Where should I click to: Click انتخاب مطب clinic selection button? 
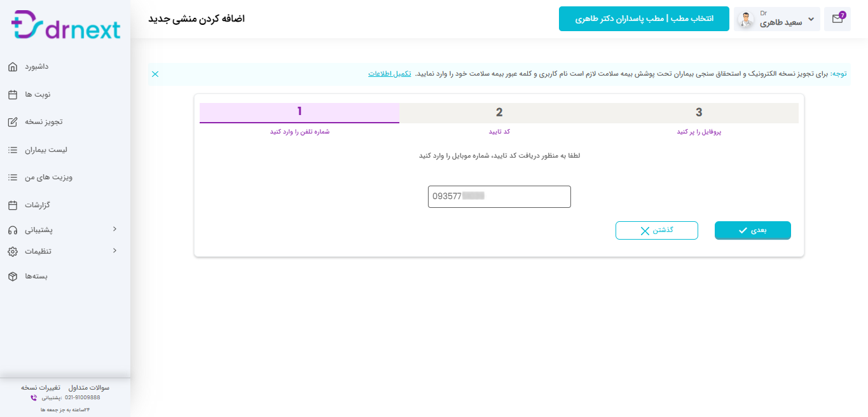644,19
